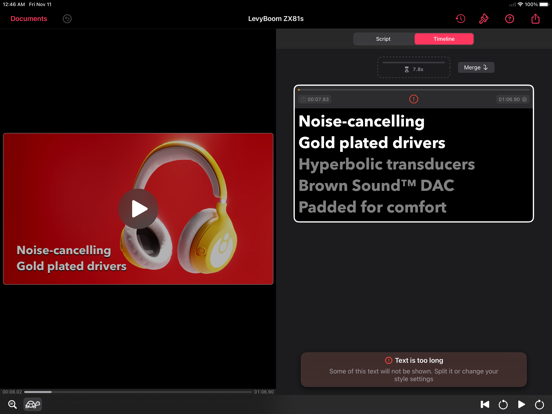Select the 'Noise-cancelling' line in the block
The width and height of the screenshot is (552, 414).
pos(361,121)
